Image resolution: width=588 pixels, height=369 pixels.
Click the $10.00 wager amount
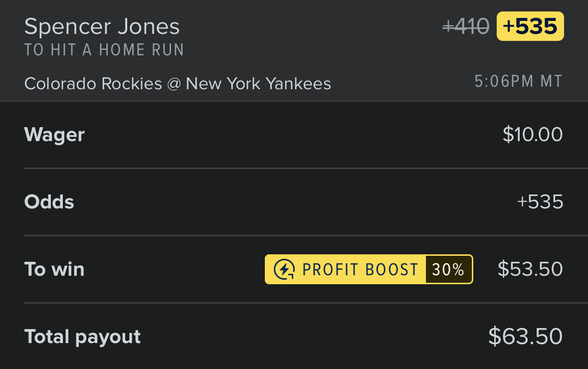(x=533, y=134)
